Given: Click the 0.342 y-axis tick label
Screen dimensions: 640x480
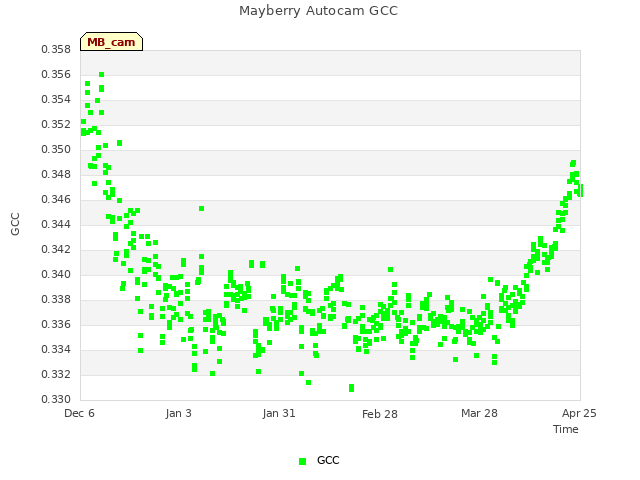Looking at the screenshot, I should (56, 249).
